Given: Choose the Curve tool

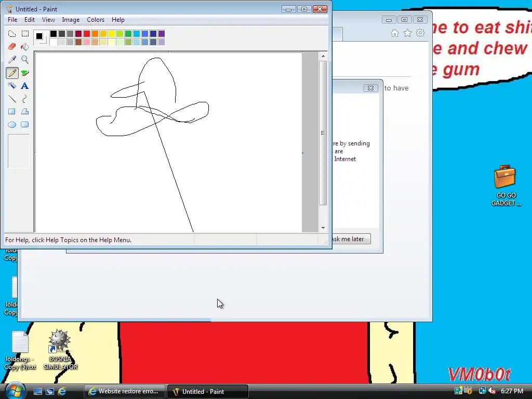Looking at the screenshot, I should [x=25, y=99].
